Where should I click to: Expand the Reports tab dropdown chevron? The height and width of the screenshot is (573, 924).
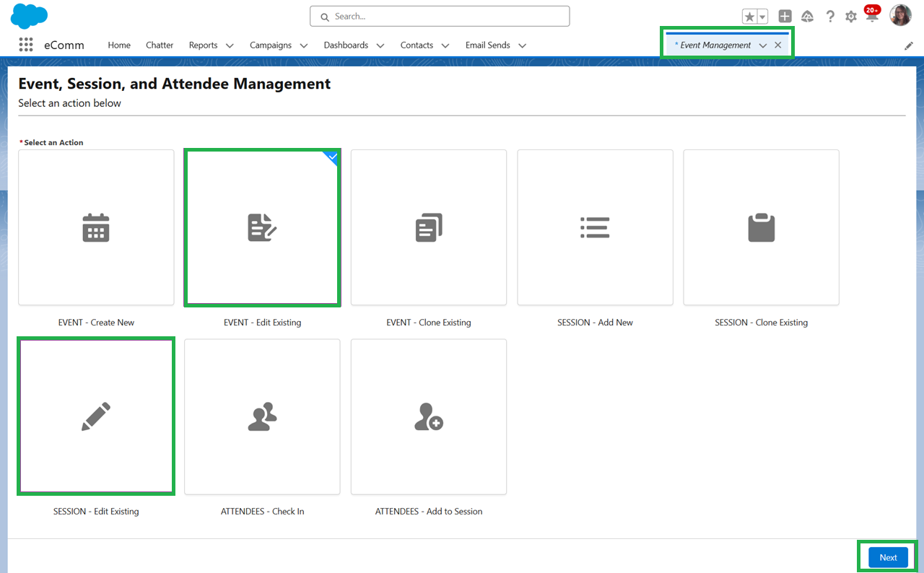[x=230, y=45]
